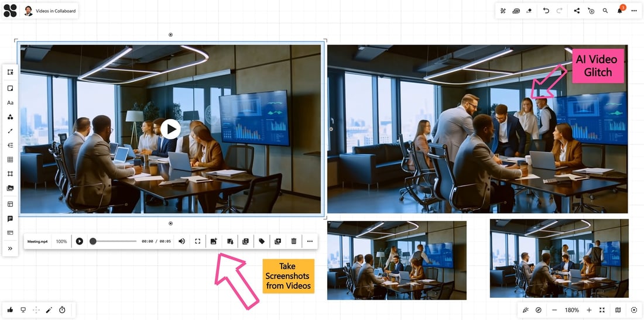Click the card icon at sidebar bottom
The width and height of the screenshot is (644, 320).
click(11, 233)
